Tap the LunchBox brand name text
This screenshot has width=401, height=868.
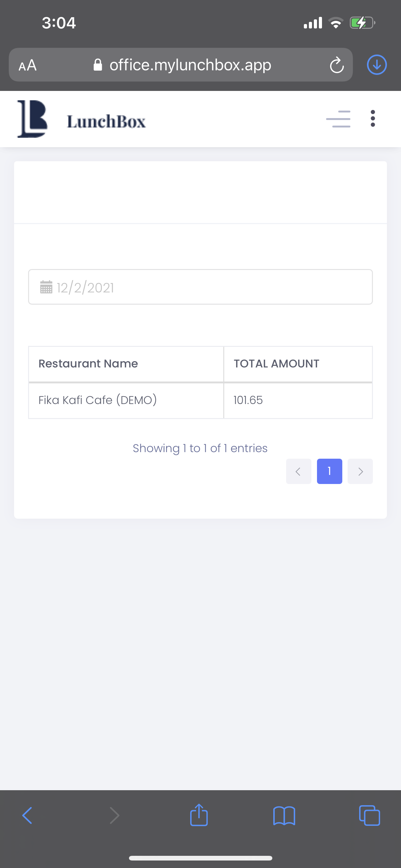click(x=106, y=121)
